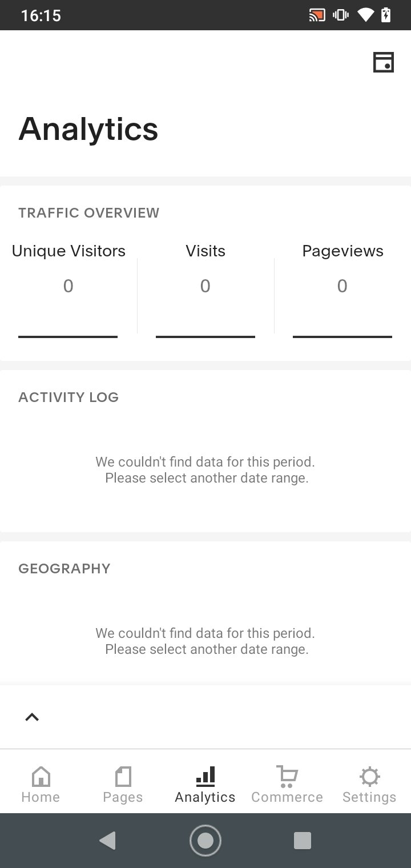Tap the Analytics page heading
411x868 pixels.
click(x=88, y=129)
